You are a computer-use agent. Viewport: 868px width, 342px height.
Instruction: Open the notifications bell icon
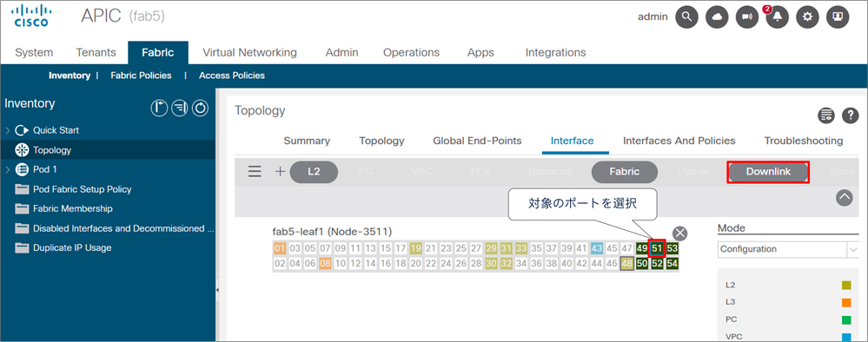click(x=777, y=17)
